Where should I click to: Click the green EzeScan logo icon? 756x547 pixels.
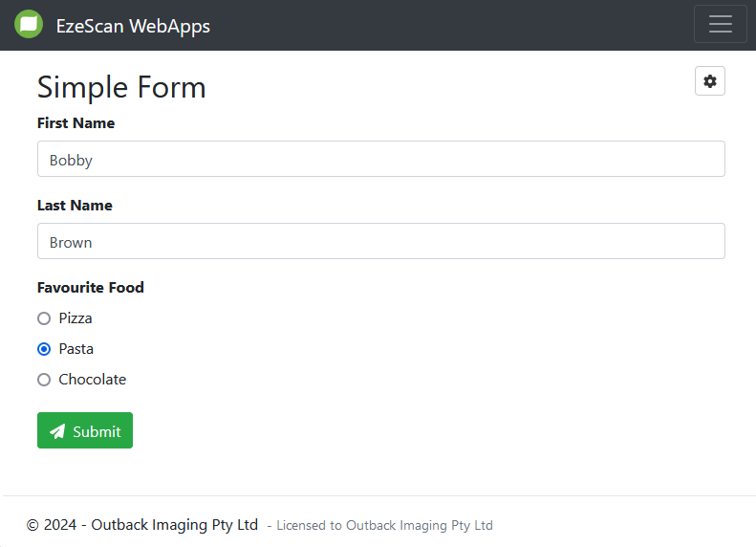(29, 25)
